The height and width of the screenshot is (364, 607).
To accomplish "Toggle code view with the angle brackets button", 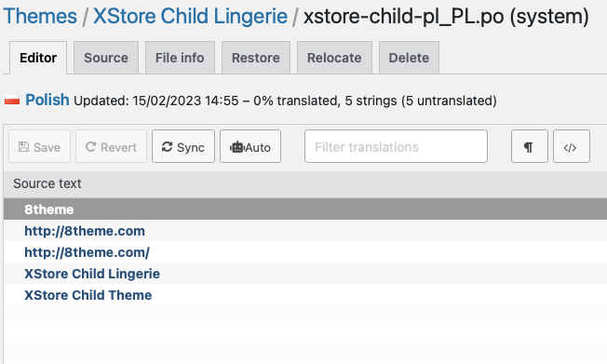I will 572,146.
